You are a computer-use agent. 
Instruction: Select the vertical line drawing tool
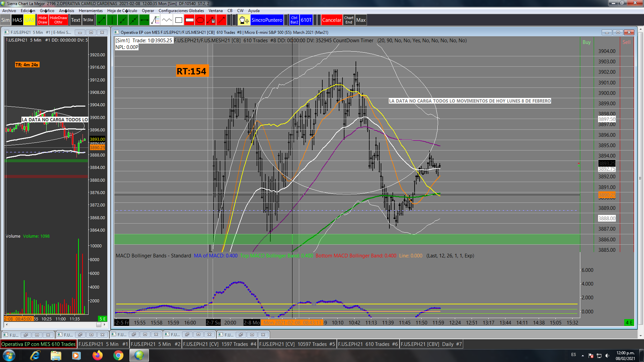coord(112,20)
